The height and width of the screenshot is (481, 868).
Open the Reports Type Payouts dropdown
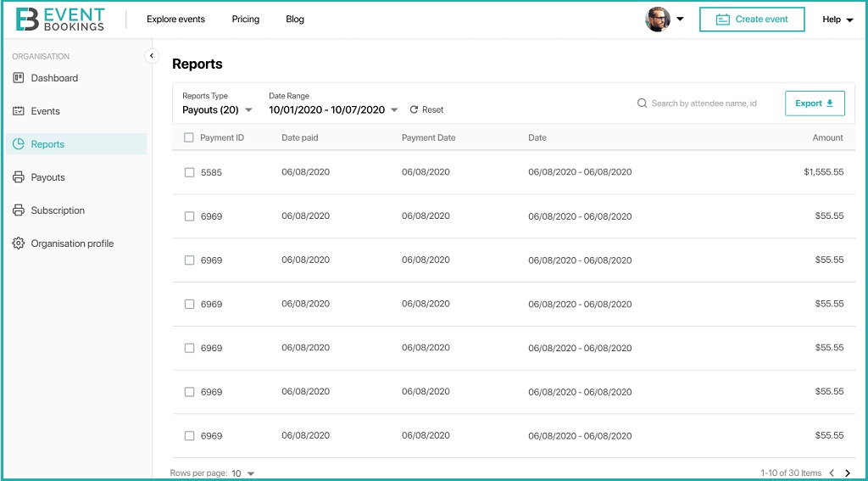217,109
